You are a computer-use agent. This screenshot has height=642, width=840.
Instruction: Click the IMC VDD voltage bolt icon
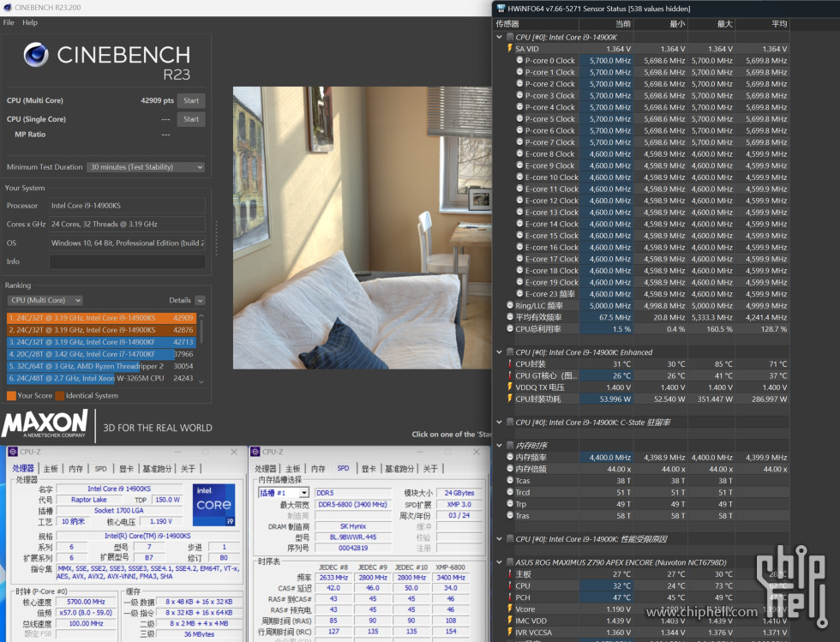click(509, 620)
